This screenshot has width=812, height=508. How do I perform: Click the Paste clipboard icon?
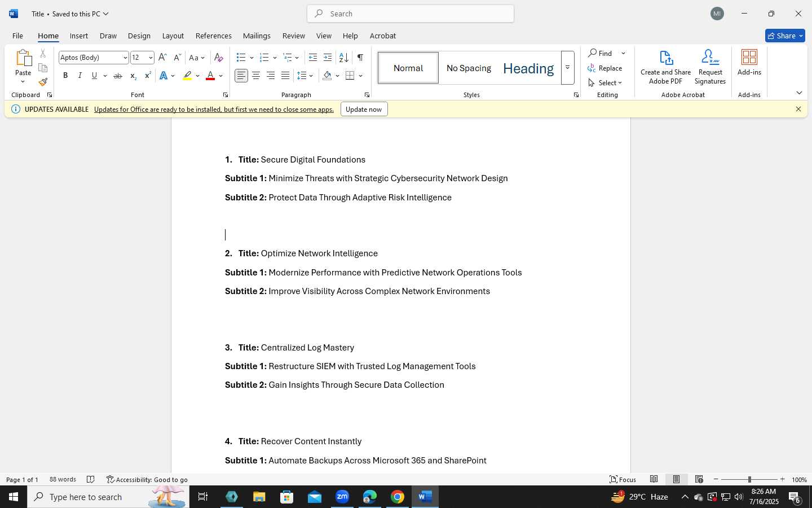pos(23,58)
